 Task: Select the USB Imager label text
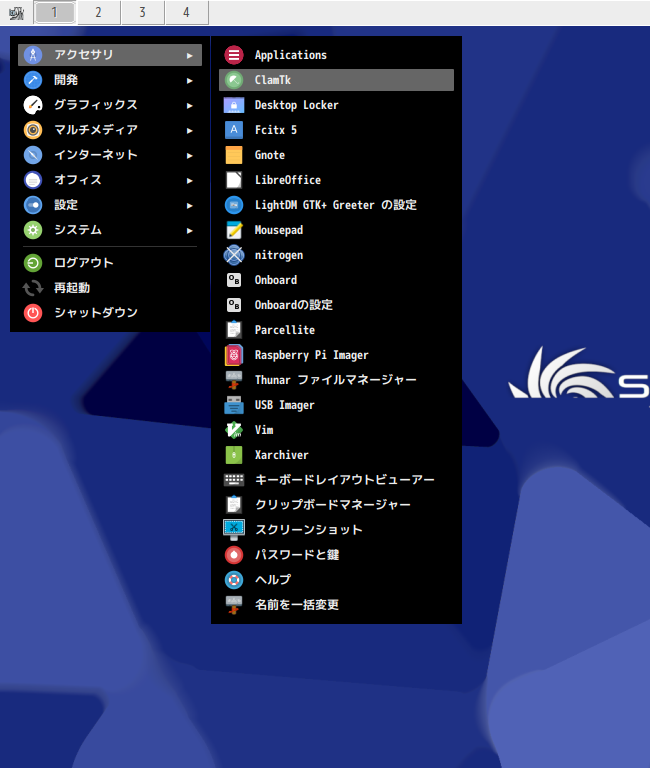point(285,405)
